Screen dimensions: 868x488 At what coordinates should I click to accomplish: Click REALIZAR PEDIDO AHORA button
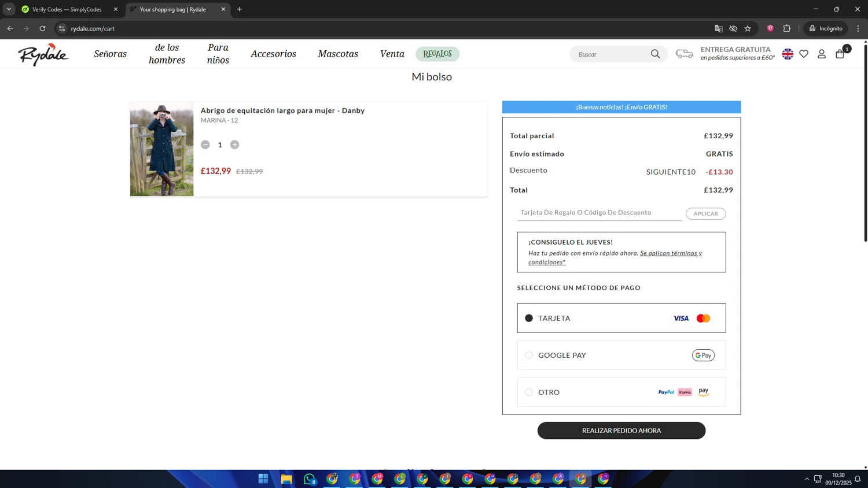621,430
